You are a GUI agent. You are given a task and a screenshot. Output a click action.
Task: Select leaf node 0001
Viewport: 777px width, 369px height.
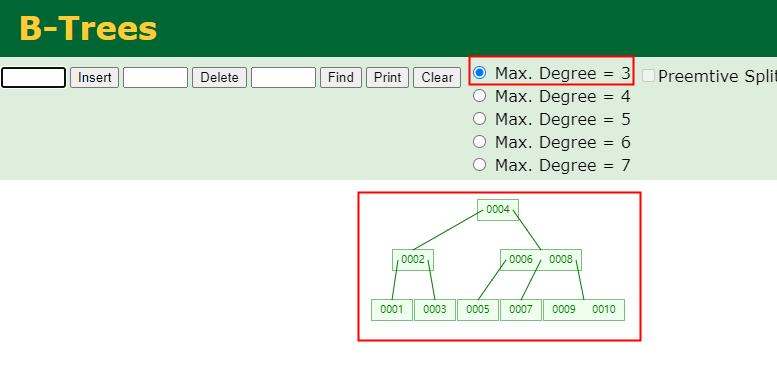391,310
